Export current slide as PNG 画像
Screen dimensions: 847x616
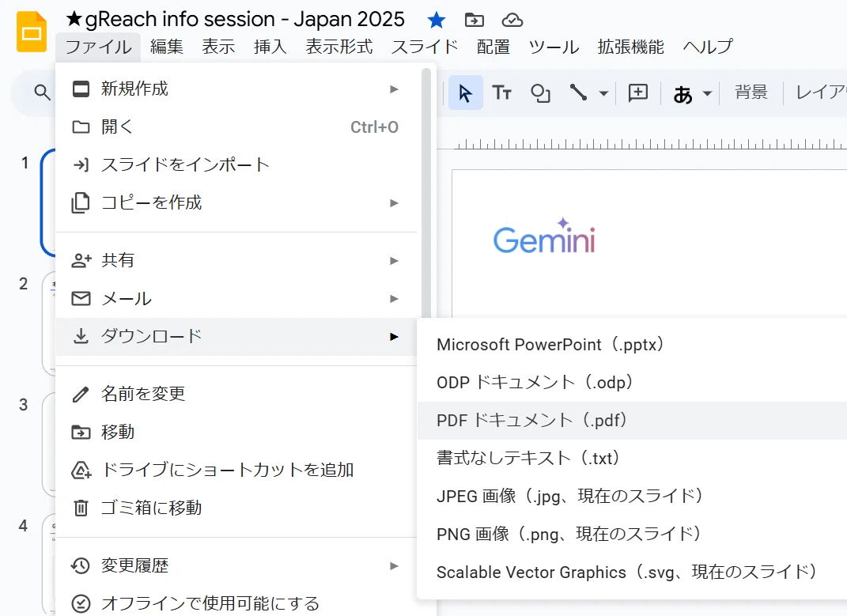632,534
